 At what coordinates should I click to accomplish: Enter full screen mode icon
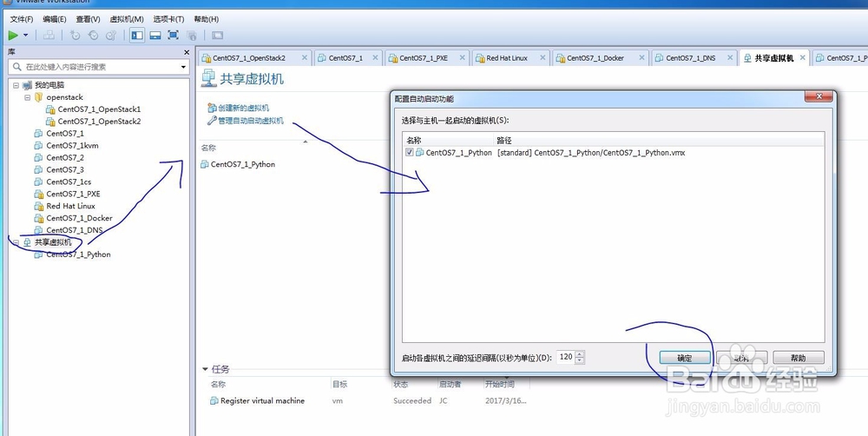pos(174,36)
